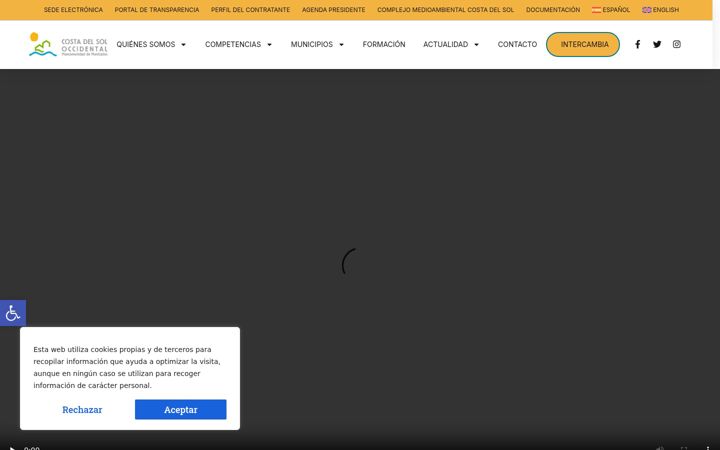Open the Municipios menu

click(x=311, y=44)
